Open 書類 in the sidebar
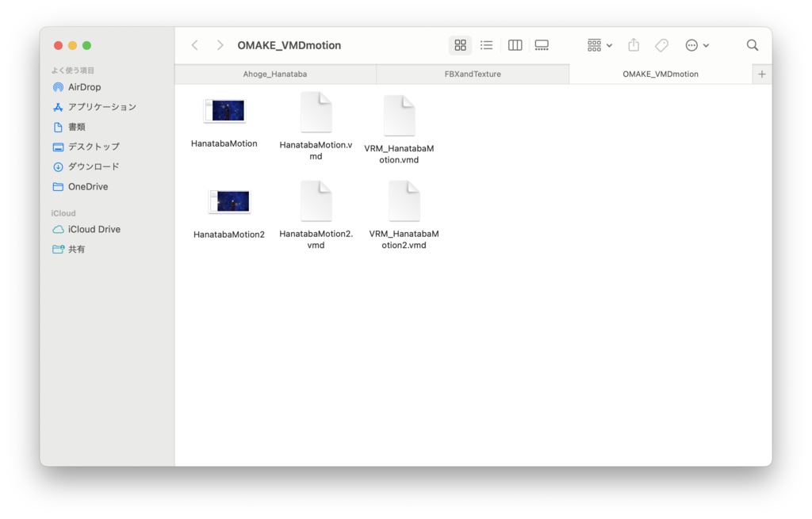This screenshot has width=812, height=519. pos(76,127)
